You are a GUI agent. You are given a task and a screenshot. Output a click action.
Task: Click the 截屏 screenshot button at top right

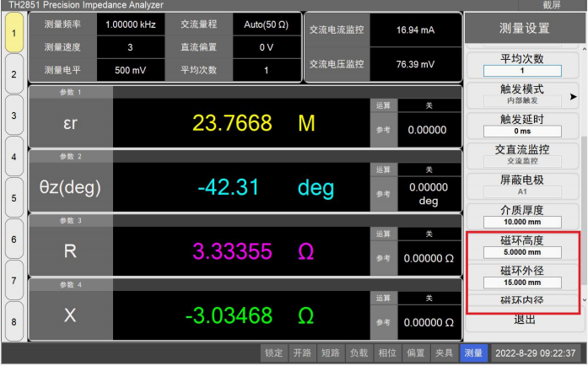552,5
